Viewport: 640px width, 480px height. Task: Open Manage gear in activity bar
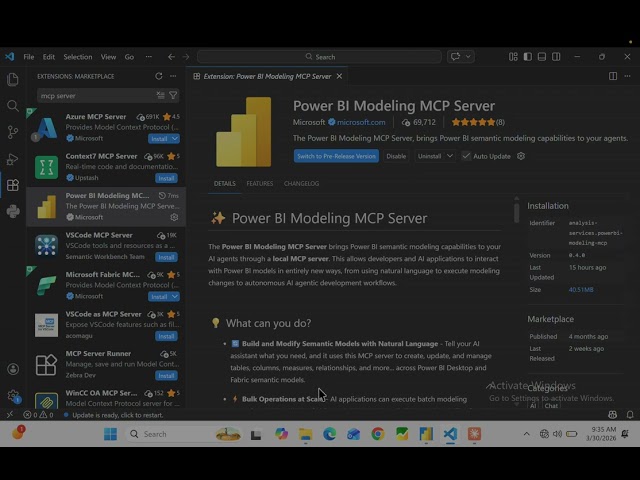click(x=13, y=396)
